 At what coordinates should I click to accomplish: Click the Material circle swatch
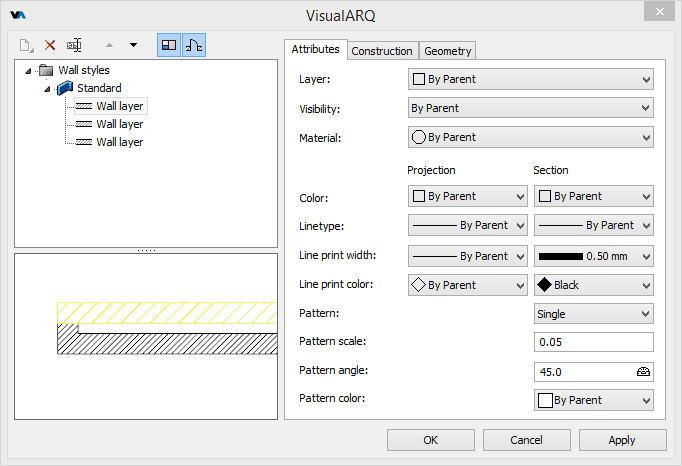pyautogui.click(x=418, y=137)
